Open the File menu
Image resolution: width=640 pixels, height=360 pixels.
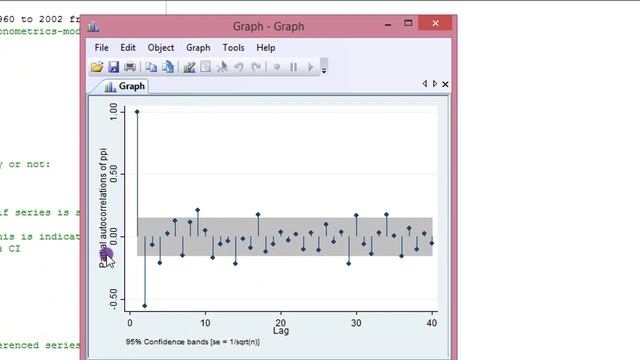[101, 48]
